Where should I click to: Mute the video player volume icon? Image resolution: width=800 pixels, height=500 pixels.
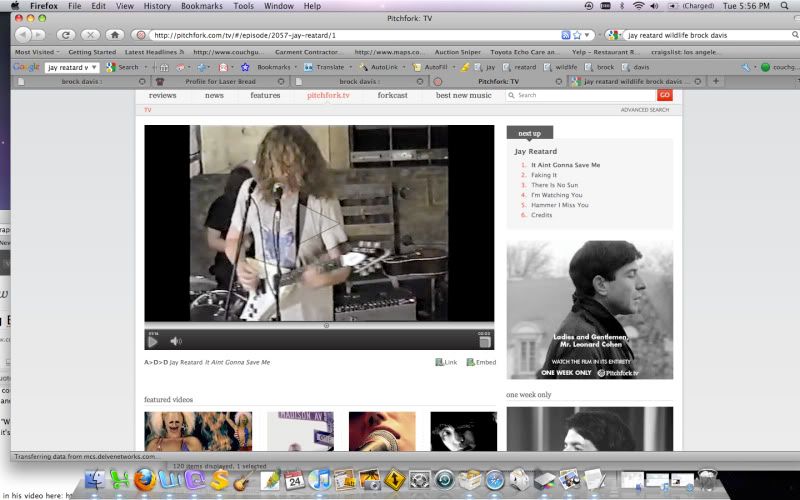point(176,341)
